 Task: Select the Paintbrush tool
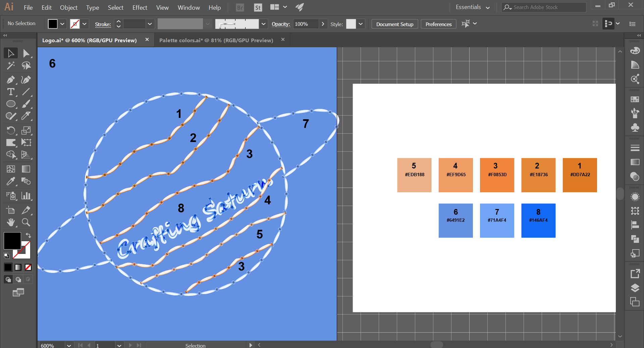coord(26,104)
